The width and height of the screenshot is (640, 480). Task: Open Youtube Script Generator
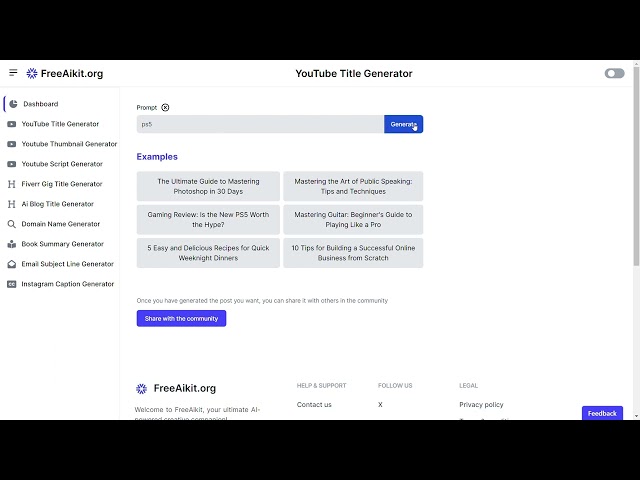click(x=60, y=164)
